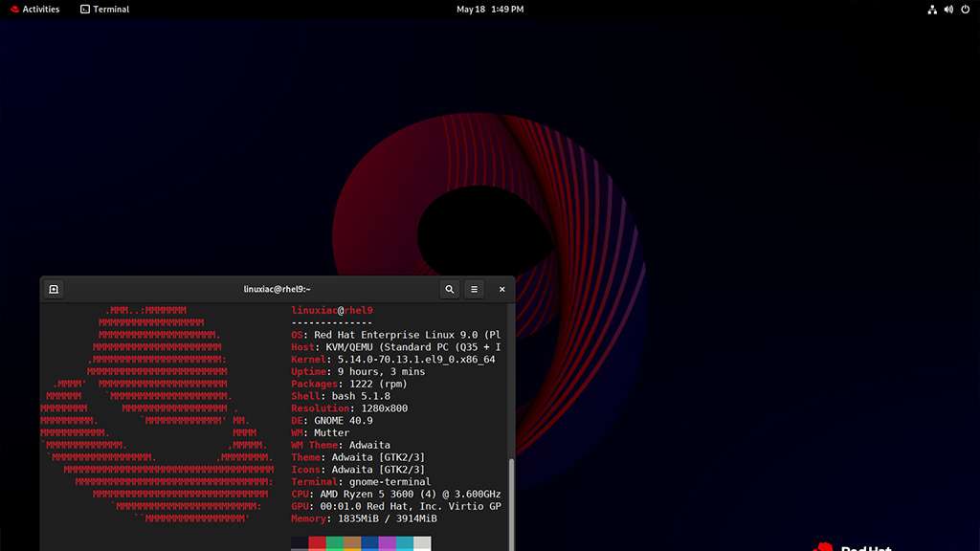Screen dimensions: 980x551
Task: Click the Resolution 1280x800 line
Action: pos(349,408)
